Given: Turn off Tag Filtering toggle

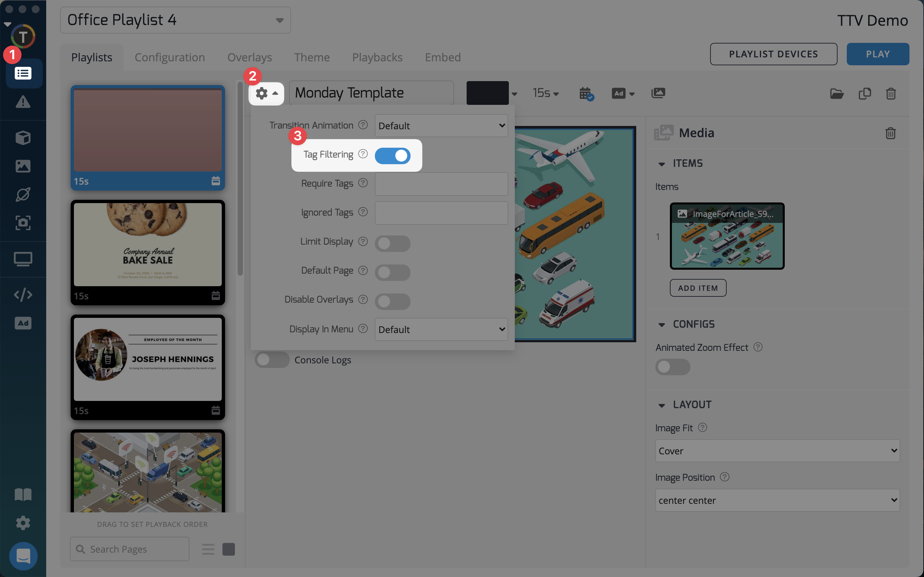Looking at the screenshot, I should pos(392,156).
